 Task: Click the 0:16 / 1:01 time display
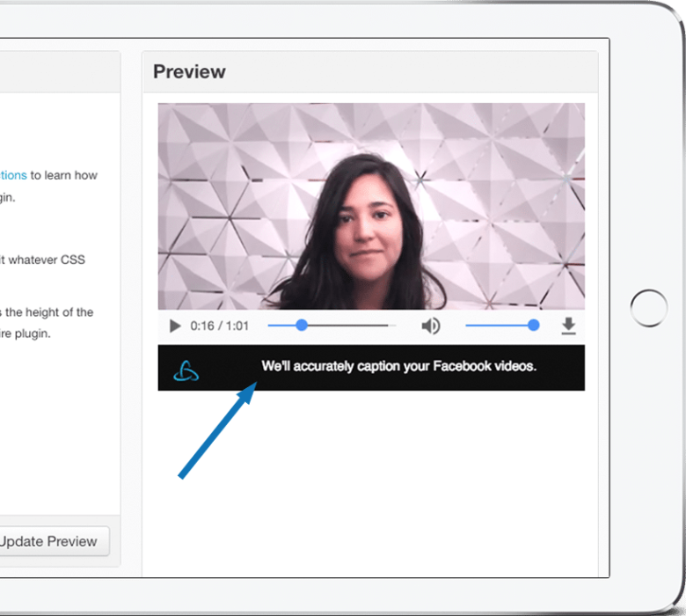(x=219, y=326)
